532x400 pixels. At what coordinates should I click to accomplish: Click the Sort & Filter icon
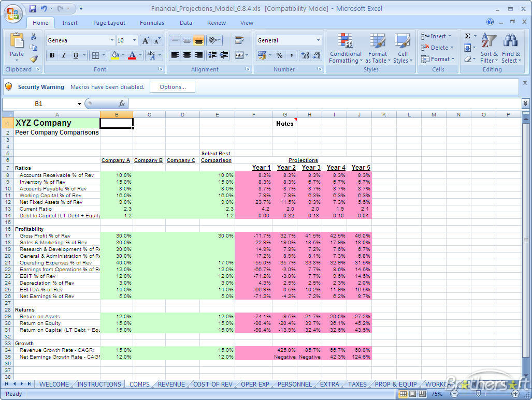pos(489,48)
